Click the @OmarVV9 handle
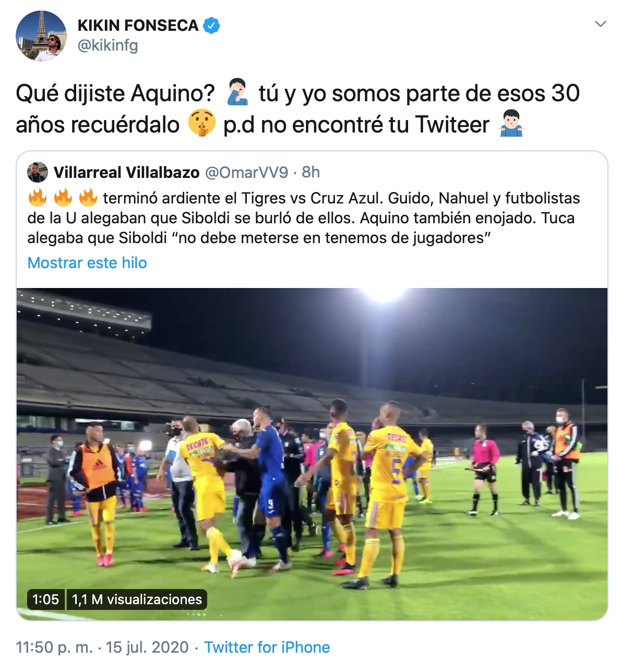This screenshot has width=621, height=672. [246, 172]
